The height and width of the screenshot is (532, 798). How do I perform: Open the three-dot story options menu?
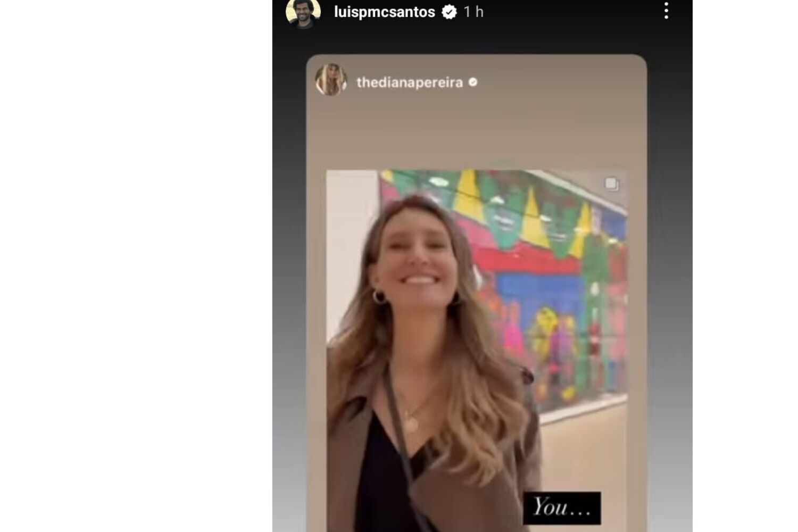tap(666, 10)
